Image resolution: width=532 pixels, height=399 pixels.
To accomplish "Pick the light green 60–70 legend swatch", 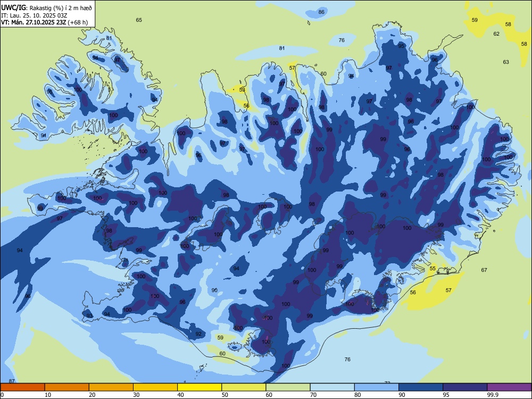I will click(288, 387).
